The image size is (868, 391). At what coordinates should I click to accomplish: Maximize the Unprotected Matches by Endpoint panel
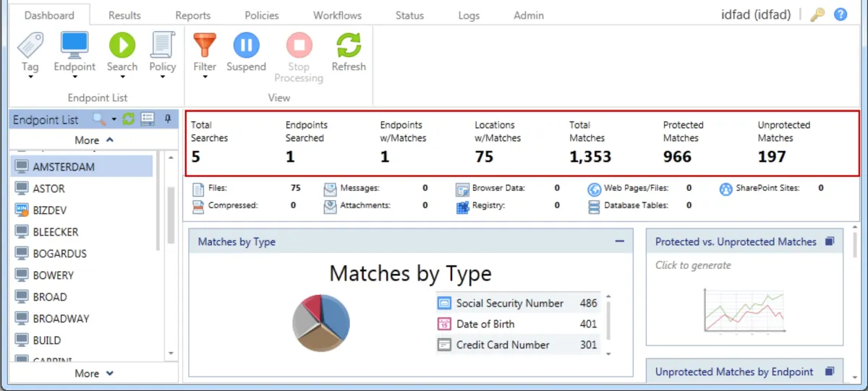(830, 371)
